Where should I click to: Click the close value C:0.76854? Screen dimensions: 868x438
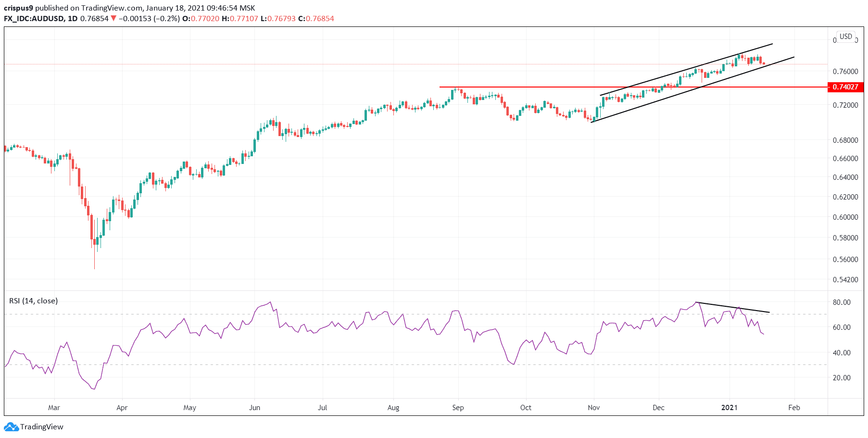(x=316, y=19)
